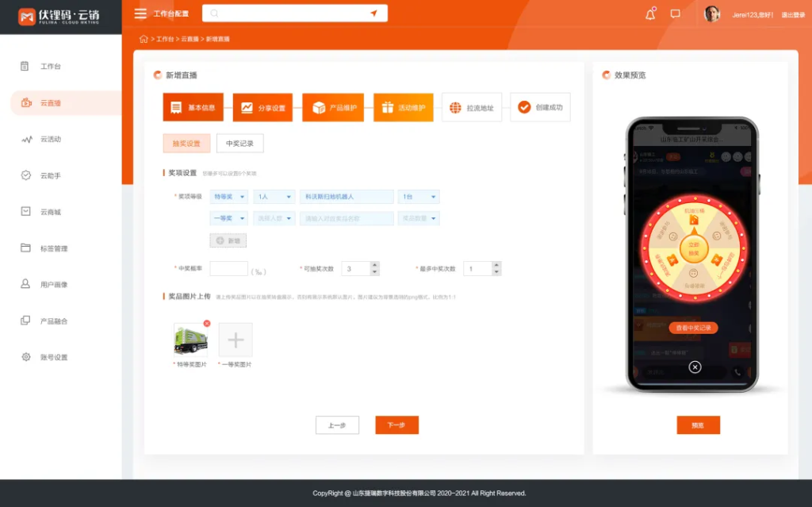
Task: Click the paper-plane icon in search box
Action: tap(373, 13)
